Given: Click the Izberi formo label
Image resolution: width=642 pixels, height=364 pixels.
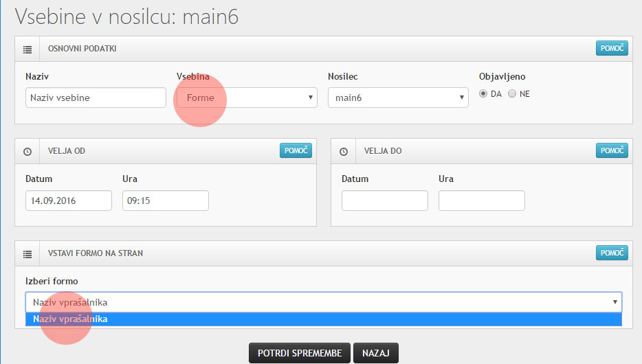Looking at the screenshot, I should [x=52, y=282].
